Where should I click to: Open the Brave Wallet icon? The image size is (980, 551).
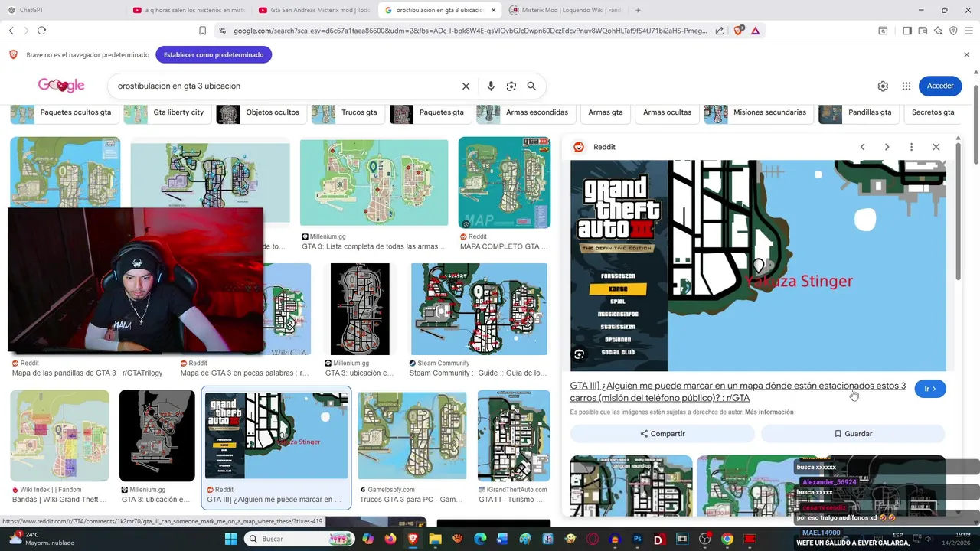(923, 31)
